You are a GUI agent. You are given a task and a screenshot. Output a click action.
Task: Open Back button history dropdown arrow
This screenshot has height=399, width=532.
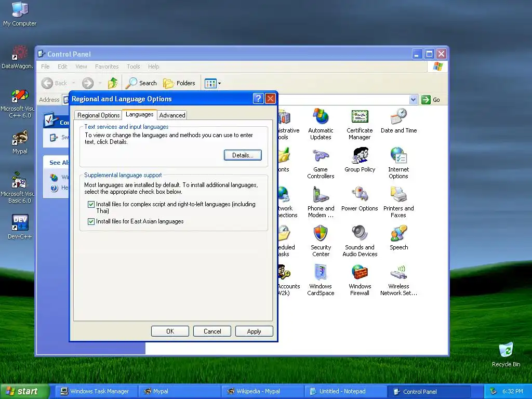point(73,83)
